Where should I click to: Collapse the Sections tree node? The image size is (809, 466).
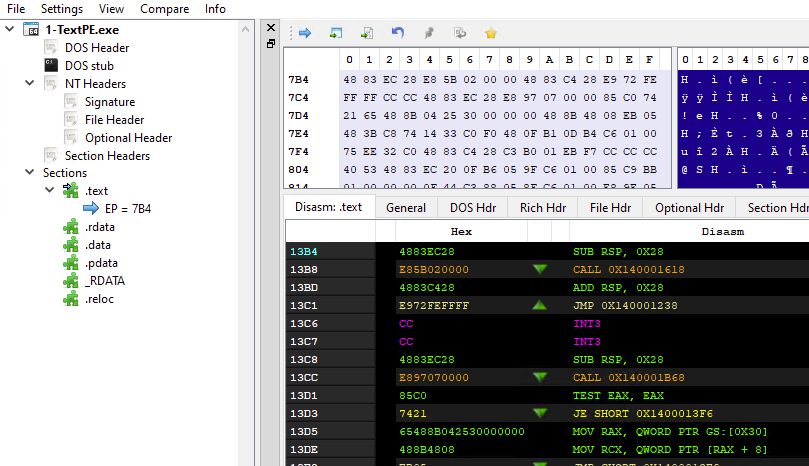(30, 173)
